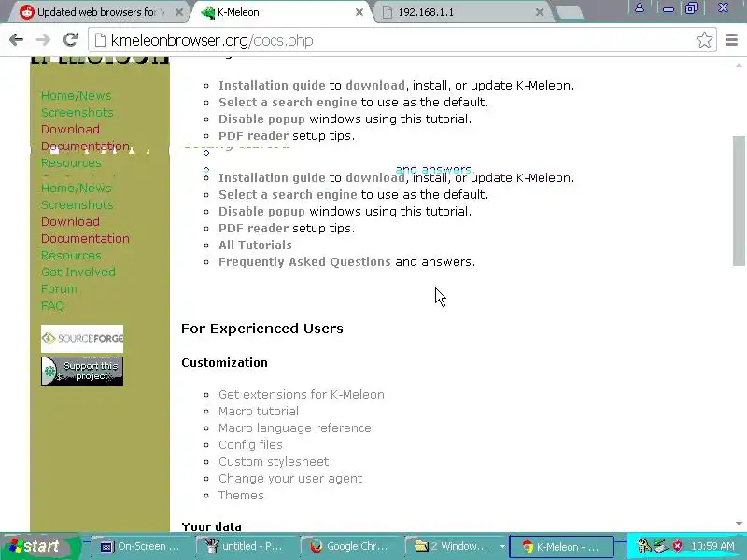747x560 pixels.
Task: Open the Frequently Asked Questions link
Action: pyautogui.click(x=304, y=262)
